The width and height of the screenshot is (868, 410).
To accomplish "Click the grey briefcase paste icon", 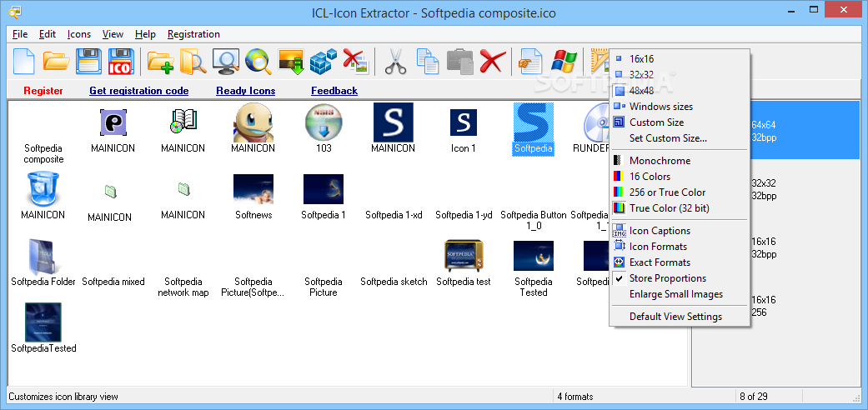I will point(460,61).
